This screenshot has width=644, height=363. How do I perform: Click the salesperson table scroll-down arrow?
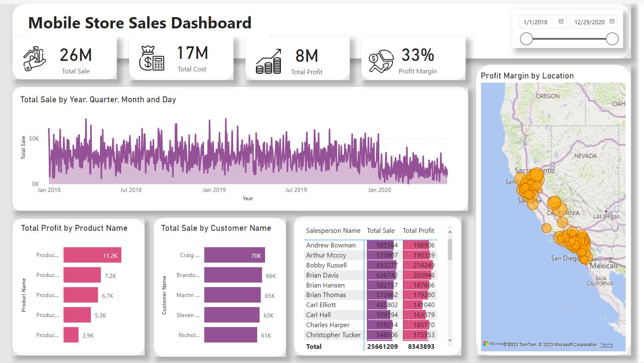pyautogui.click(x=450, y=340)
